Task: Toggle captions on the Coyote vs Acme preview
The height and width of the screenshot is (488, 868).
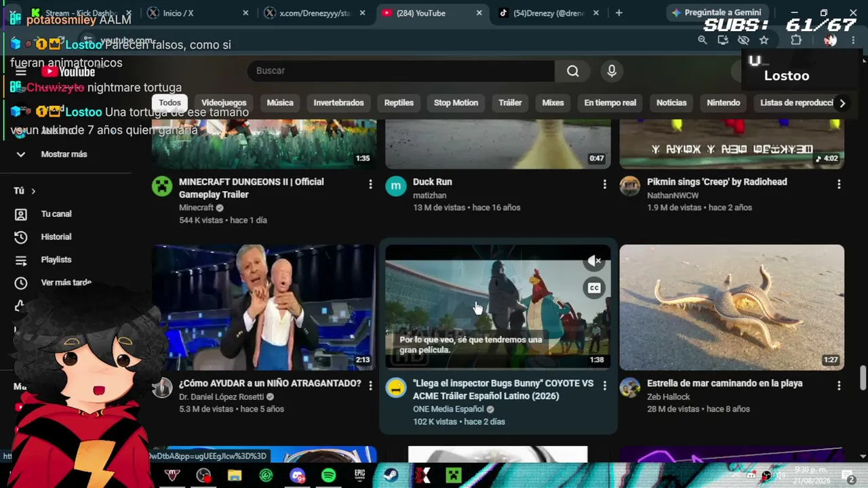Action: click(x=594, y=288)
